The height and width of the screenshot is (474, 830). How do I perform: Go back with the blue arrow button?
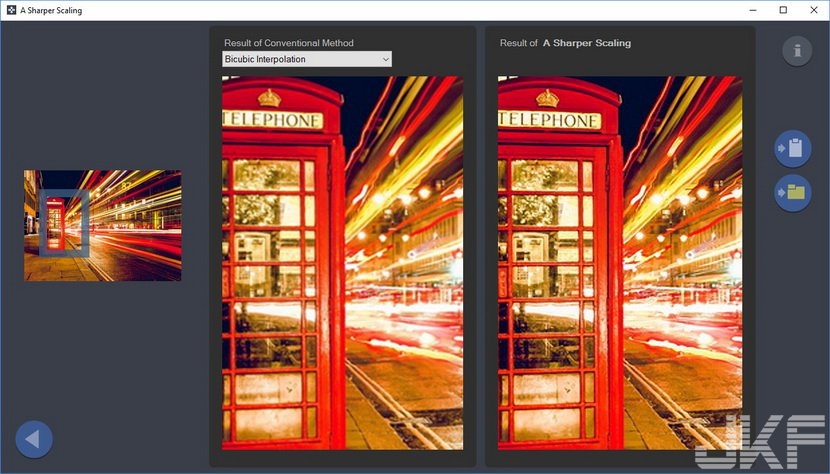coord(34,439)
